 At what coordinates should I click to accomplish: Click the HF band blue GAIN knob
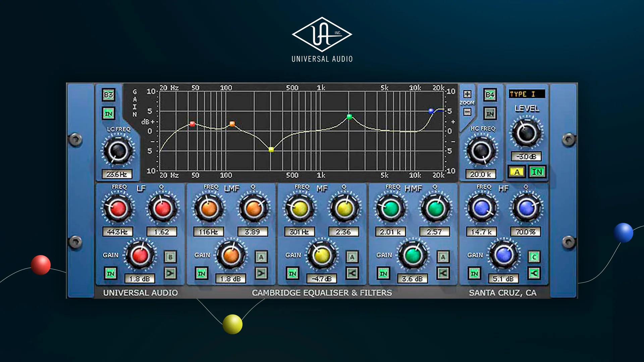coord(503,255)
